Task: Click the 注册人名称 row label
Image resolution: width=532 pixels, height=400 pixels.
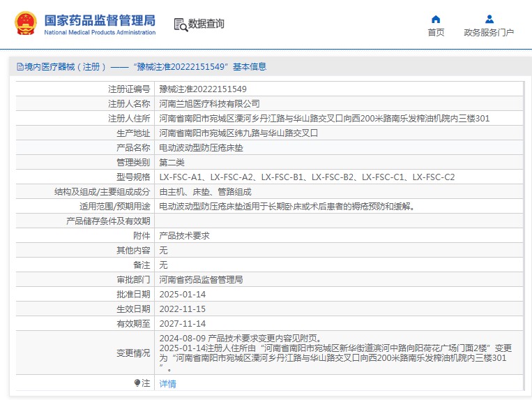Action: (129, 103)
